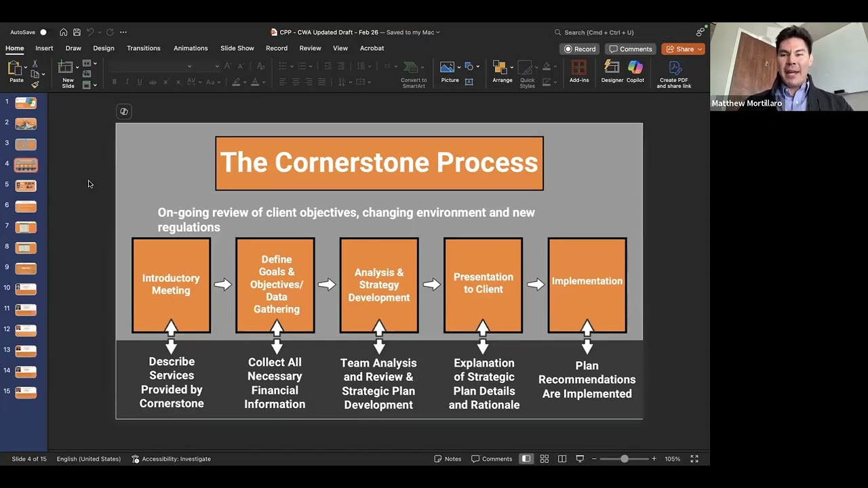Screen dimensions: 868x488
Task: Click the Text Box icon below Shapes
Action: coord(469,81)
